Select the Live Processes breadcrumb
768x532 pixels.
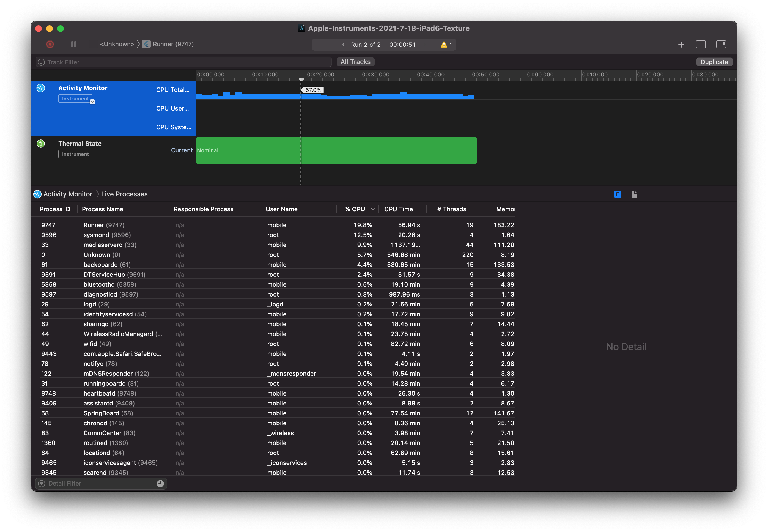point(124,194)
